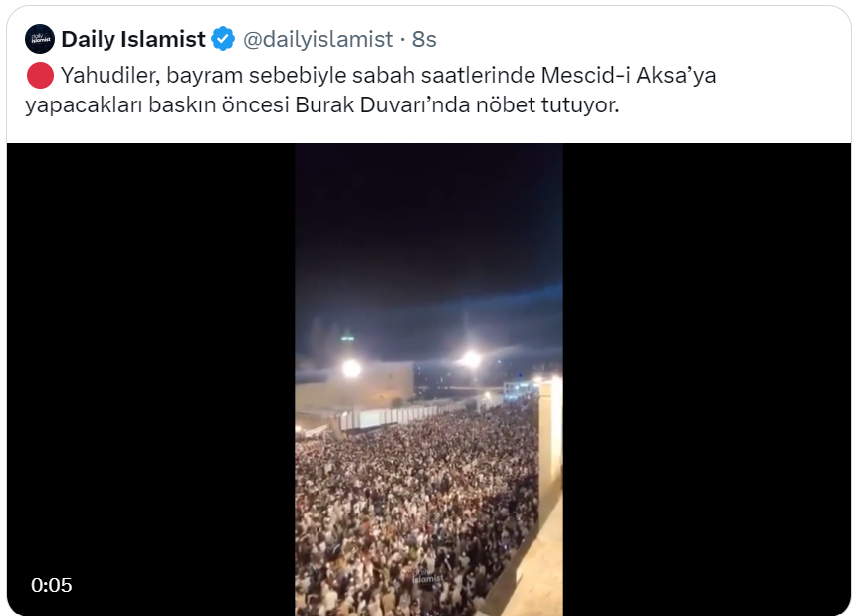Click the right floodlight in the video

471,359
